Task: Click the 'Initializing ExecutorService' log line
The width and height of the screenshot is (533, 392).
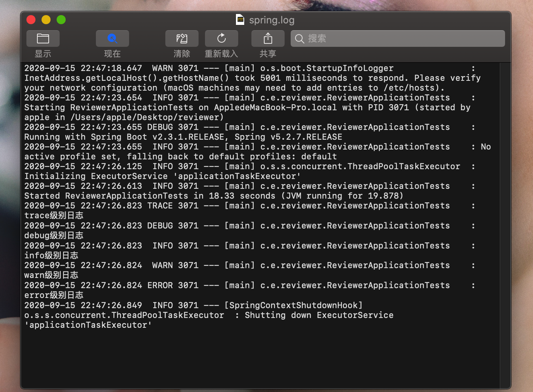Action: 162,176
